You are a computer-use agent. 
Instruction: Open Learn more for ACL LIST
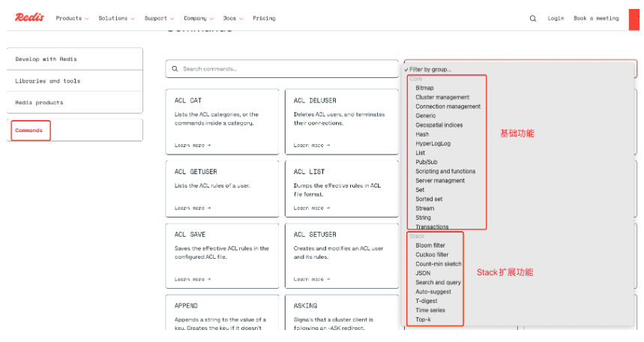[311, 208]
